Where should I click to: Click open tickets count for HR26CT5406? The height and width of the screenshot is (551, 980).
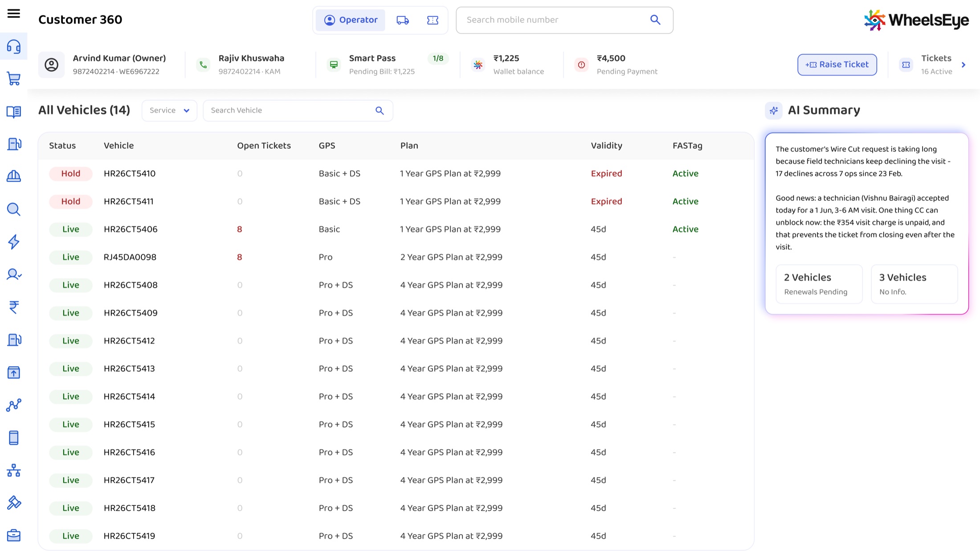coord(240,229)
